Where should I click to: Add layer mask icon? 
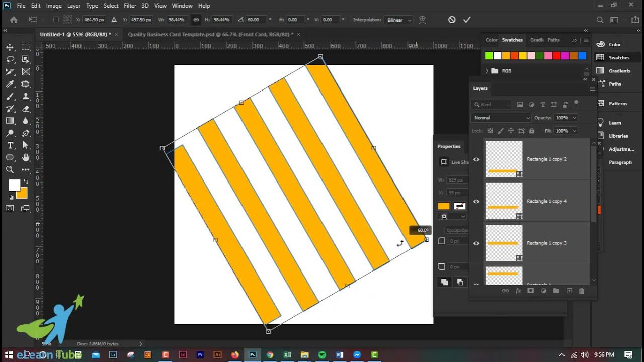[530, 291]
